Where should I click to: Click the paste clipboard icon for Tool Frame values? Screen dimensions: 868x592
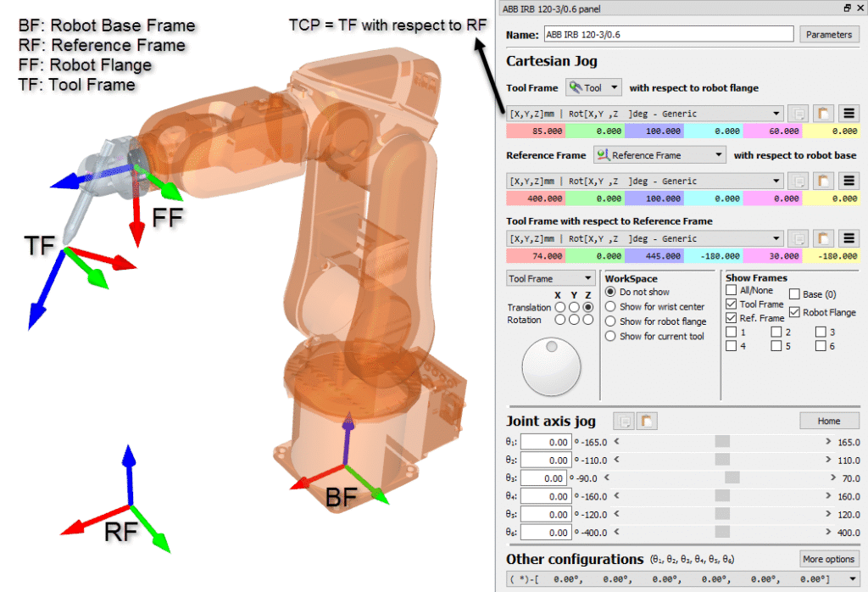click(x=822, y=113)
